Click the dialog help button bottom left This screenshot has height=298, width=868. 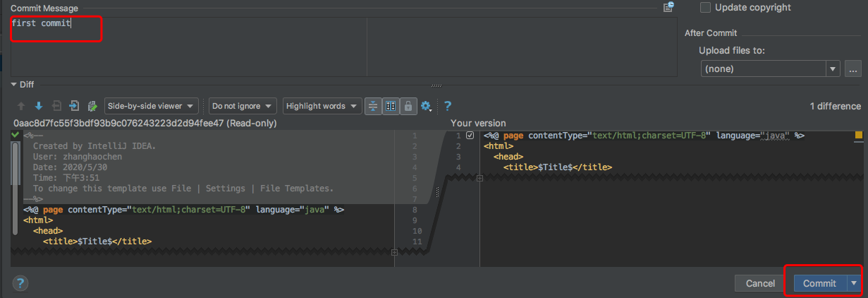[20, 283]
